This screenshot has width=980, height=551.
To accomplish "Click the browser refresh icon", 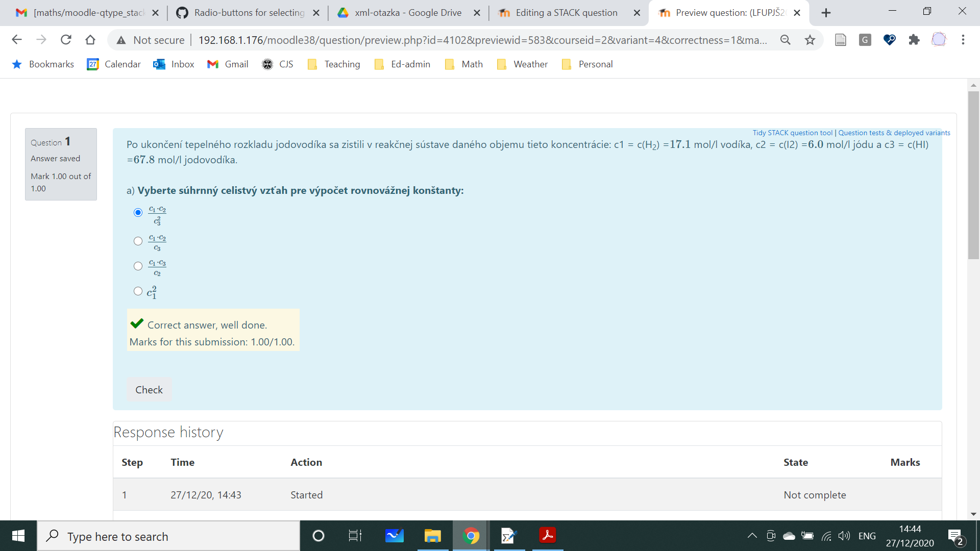I will [66, 39].
